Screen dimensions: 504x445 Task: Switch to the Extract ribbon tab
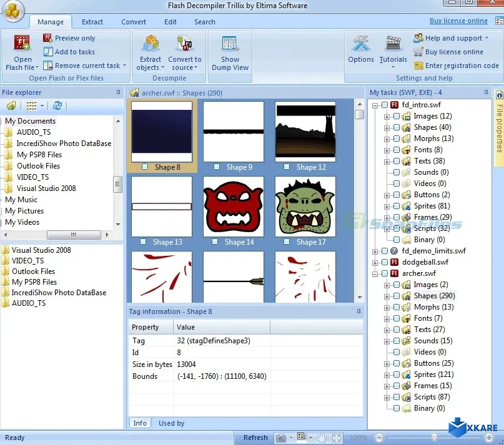92,22
